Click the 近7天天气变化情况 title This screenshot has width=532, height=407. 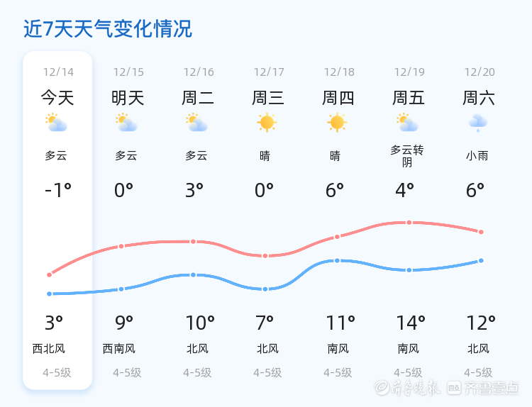click(108, 29)
